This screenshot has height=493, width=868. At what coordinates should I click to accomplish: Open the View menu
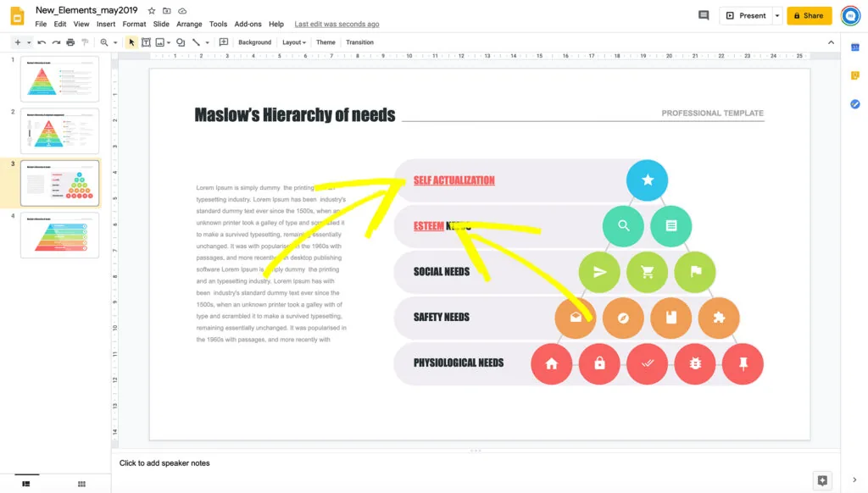pyautogui.click(x=81, y=24)
